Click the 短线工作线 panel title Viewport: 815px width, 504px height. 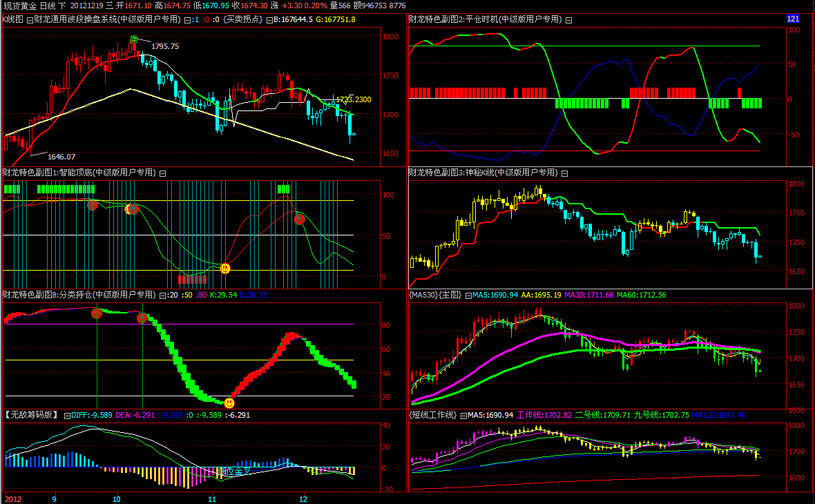pos(433,415)
